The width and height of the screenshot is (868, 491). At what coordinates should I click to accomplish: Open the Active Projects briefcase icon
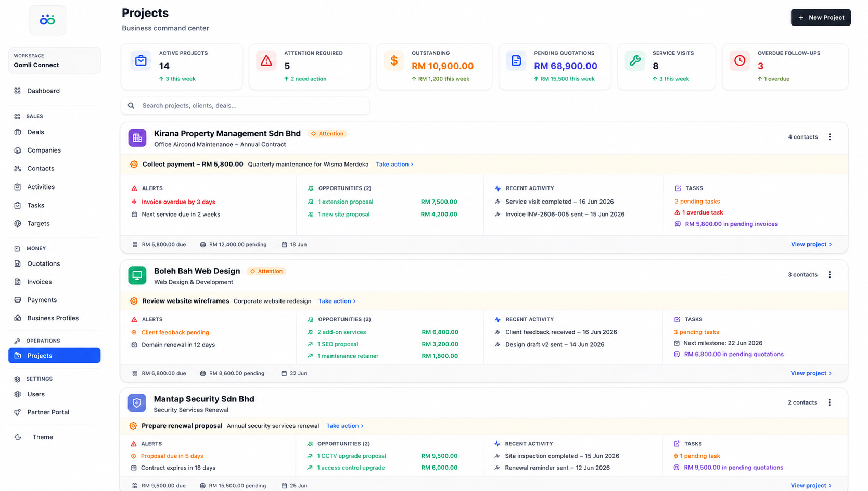coord(141,61)
